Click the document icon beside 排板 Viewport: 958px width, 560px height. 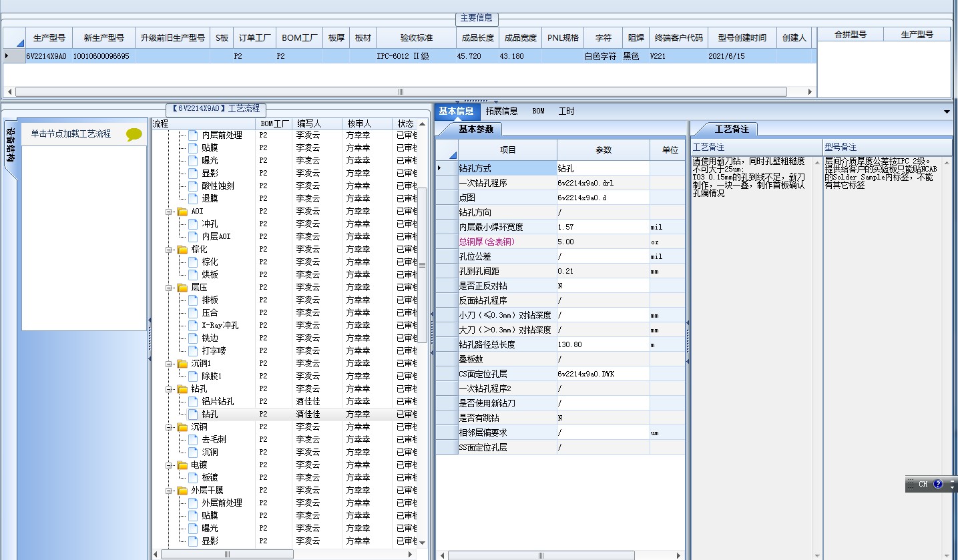193,300
